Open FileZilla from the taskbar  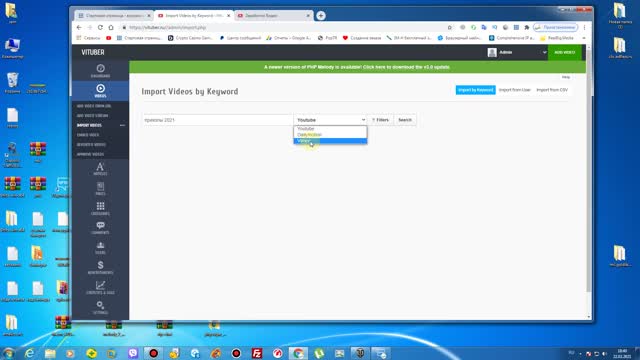257,353
